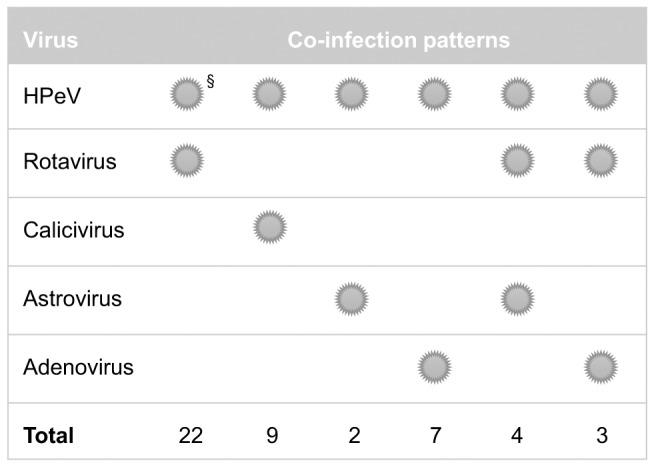Click Astrovirus icon in 4-total column
This screenshot has height=467, width=654.
coord(516,298)
